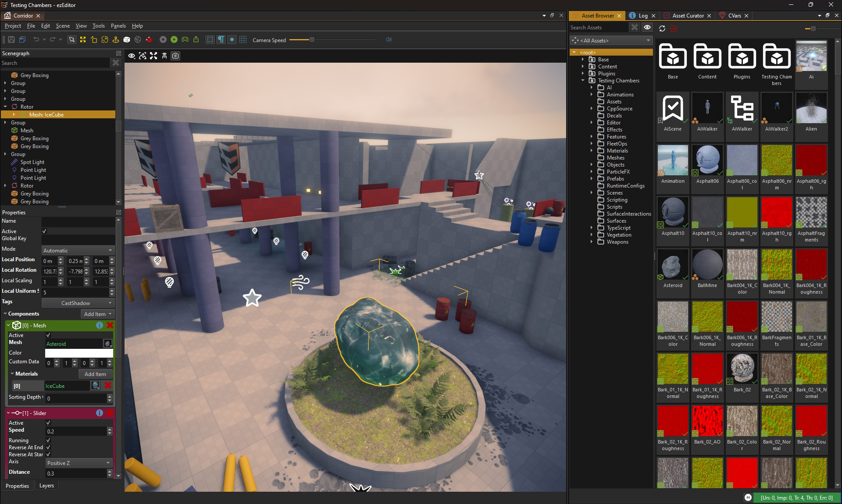Open the Mode dropdown set to Automatic

tap(78, 251)
